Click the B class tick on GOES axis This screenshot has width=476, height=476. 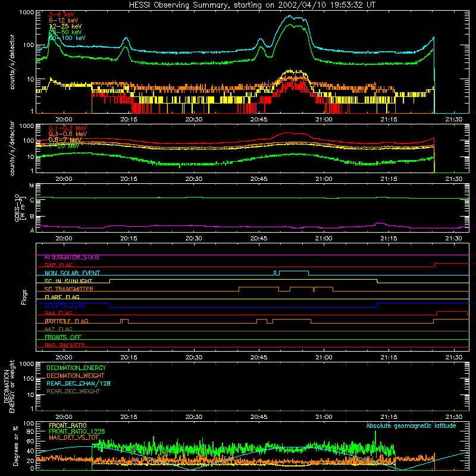pyautogui.click(x=32, y=217)
